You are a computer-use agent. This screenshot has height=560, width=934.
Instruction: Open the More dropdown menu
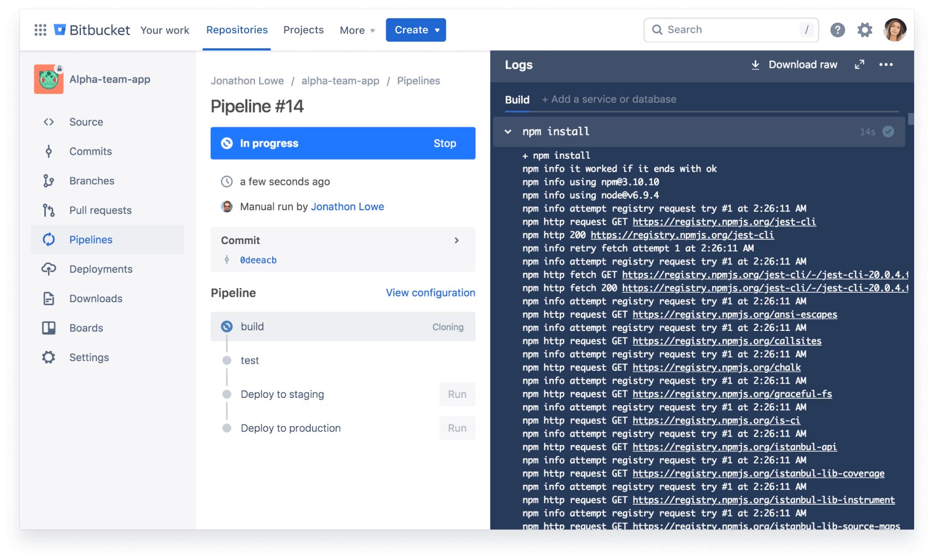pos(357,30)
